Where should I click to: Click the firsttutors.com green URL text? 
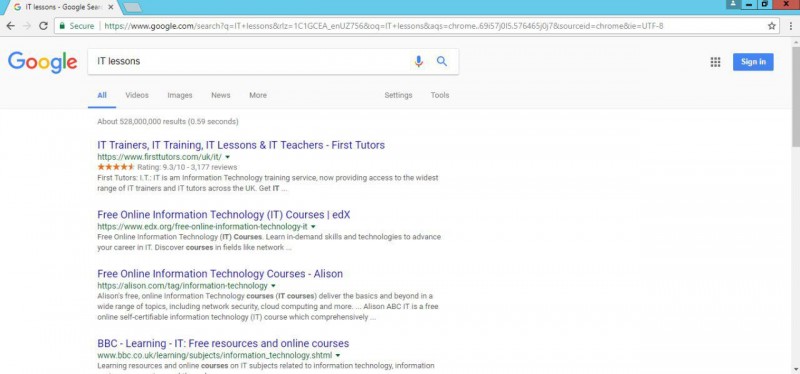(x=159, y=157)
